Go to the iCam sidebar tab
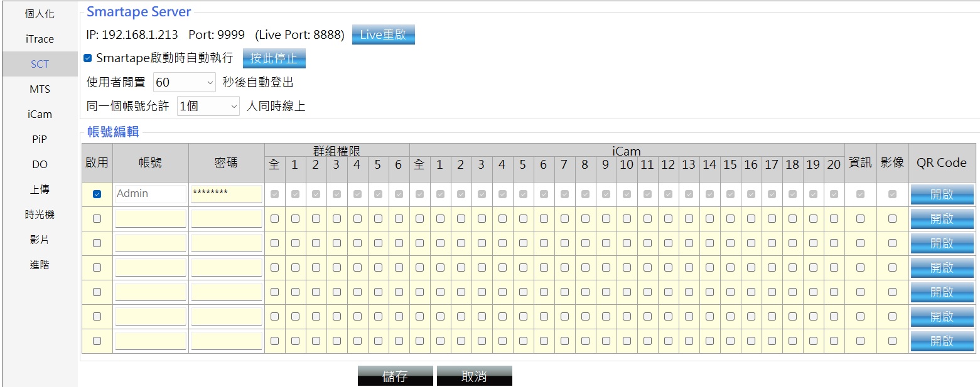The image size is (980, 387). point(40,114)
